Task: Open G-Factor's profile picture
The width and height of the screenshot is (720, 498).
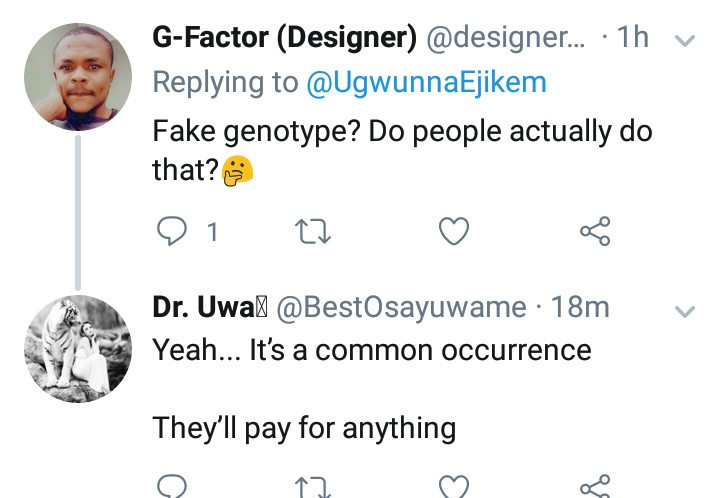Action: pos(77,77)
